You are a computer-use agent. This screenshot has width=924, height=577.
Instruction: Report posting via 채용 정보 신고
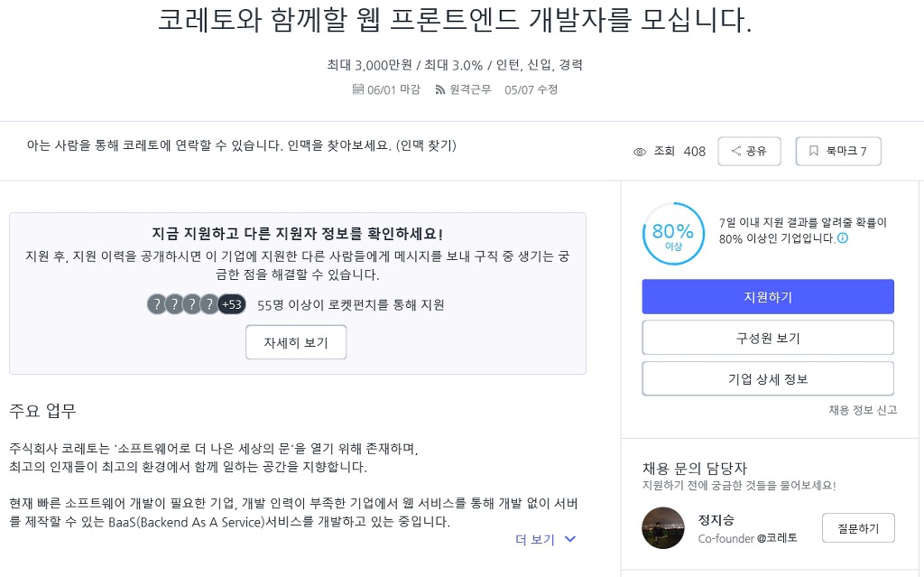863,410
